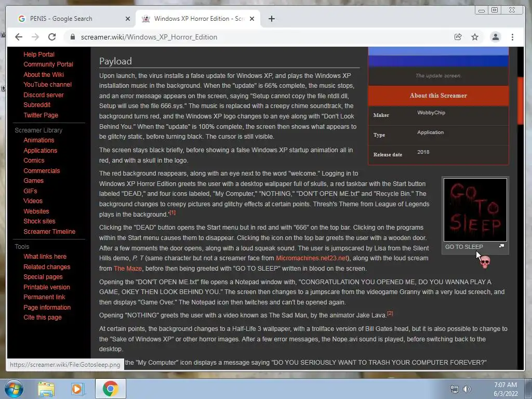Screen dimensions: 532x399
Task: Open a new browser tab
Action: [271, 19]
